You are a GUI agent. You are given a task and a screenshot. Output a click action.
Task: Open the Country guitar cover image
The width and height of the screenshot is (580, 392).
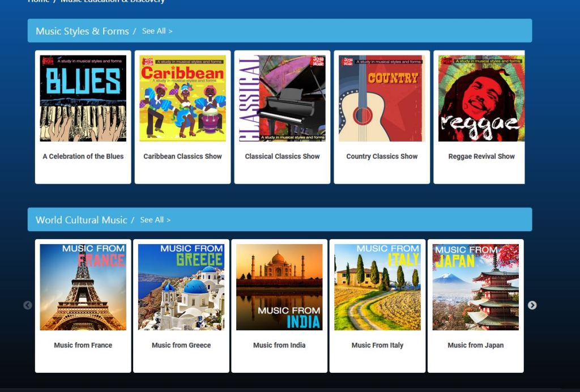click(x=381, y=98)
